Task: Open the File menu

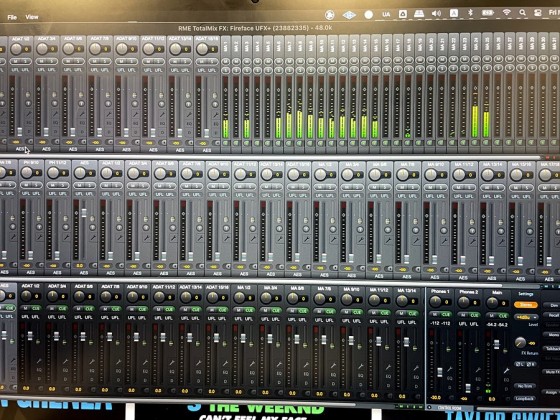Action: [12, 17]
